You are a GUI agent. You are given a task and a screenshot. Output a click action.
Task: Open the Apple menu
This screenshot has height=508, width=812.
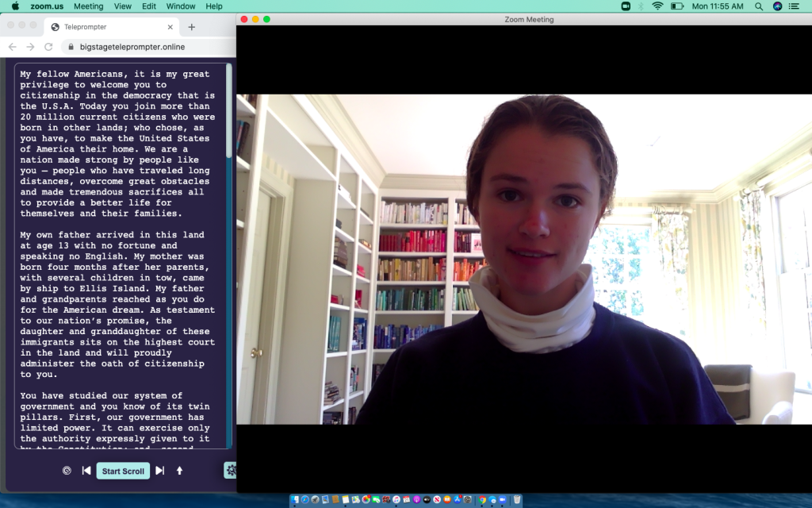pos(15,6)
